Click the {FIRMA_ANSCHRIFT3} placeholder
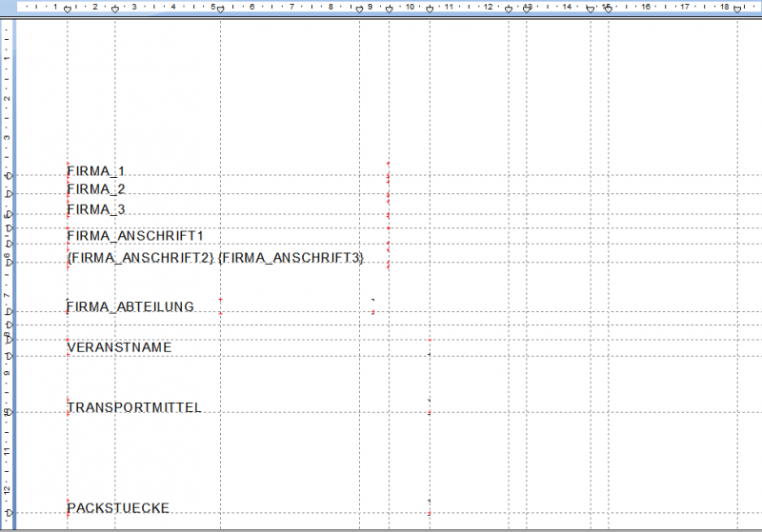The height and width of the screenshot is (532, 762). (x=291, y=258)
